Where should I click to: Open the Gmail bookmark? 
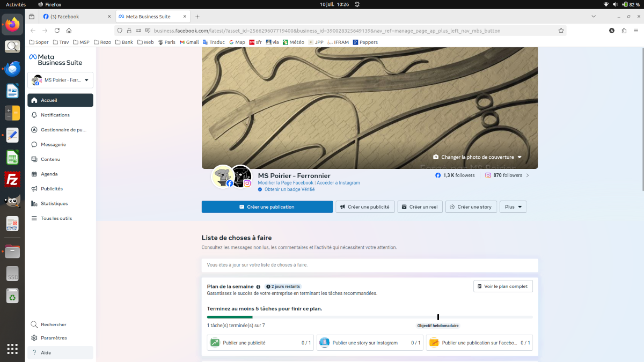189,42
